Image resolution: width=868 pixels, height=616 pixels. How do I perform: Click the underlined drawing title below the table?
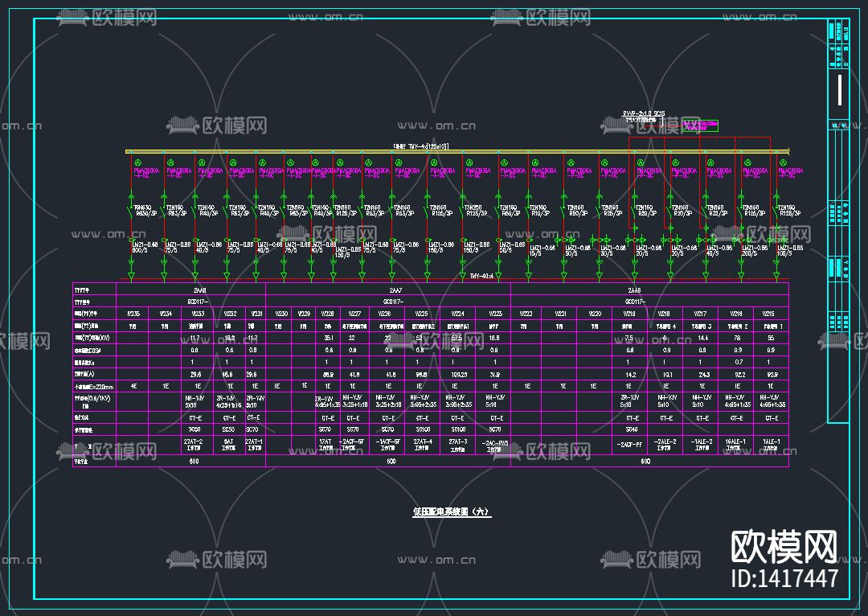pyautogui.click(x=451, y=511)
